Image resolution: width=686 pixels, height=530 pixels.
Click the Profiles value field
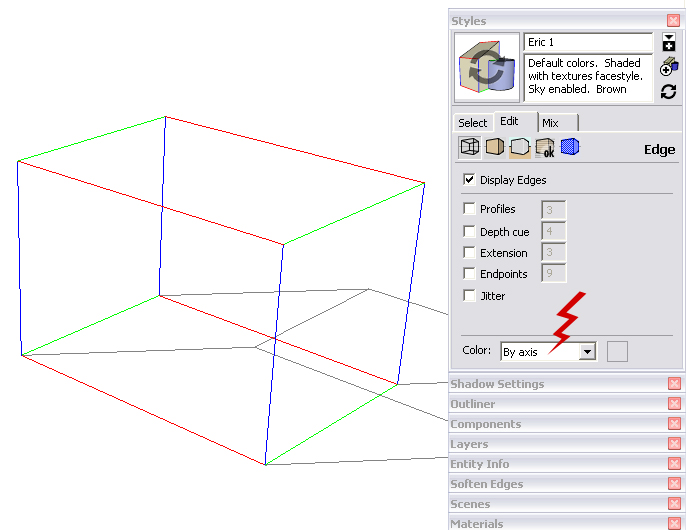pyautogui.click(x=553, y=210)
